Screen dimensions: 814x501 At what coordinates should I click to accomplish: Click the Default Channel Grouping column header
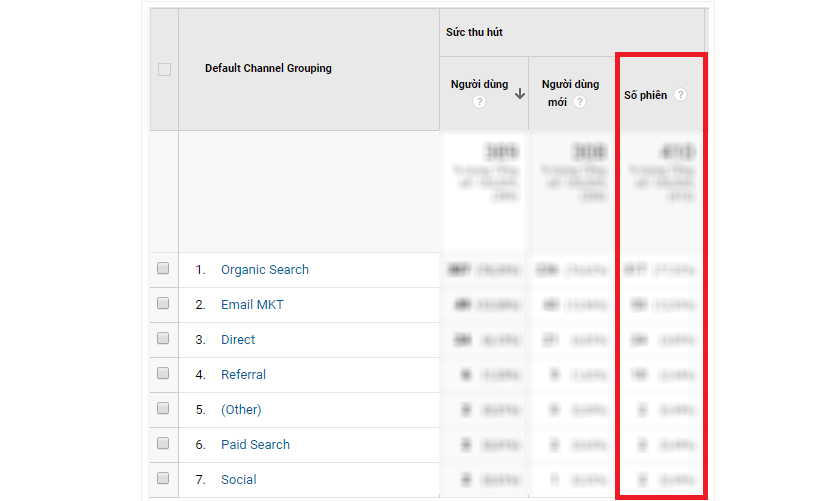(x=268, y=69)
